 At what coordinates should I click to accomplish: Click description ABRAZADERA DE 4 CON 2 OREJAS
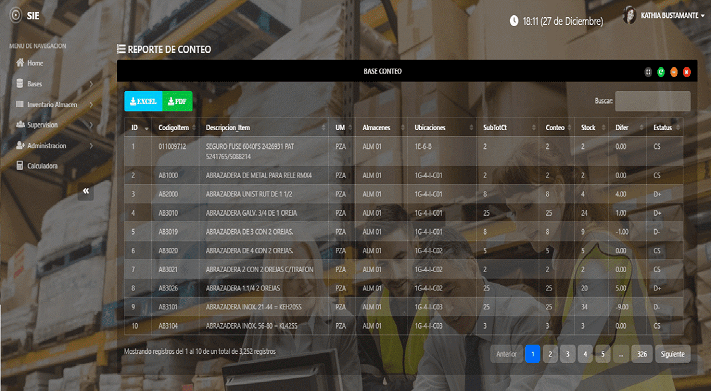coord(249,251)
